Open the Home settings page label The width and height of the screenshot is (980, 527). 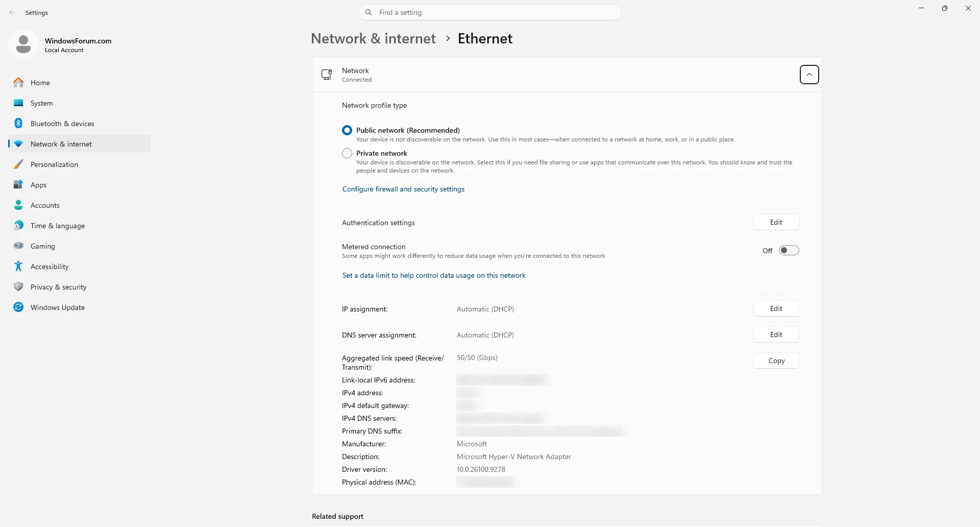(40, 83)
